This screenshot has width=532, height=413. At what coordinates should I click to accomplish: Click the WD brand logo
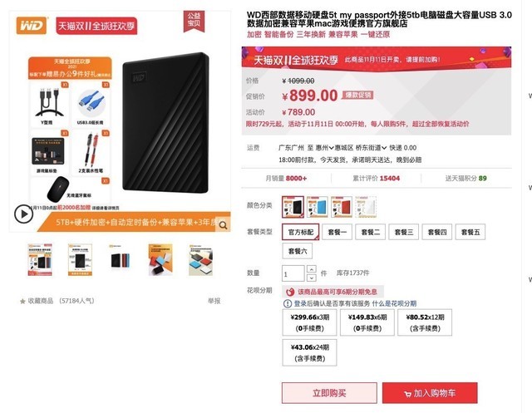click(32, 26)
